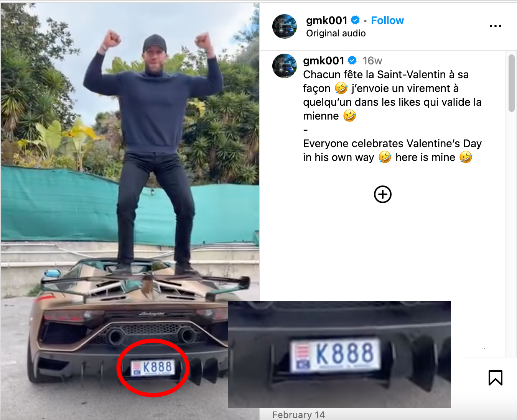Open the Original audio link
The image size is (517, 420).
pos(336,33)
